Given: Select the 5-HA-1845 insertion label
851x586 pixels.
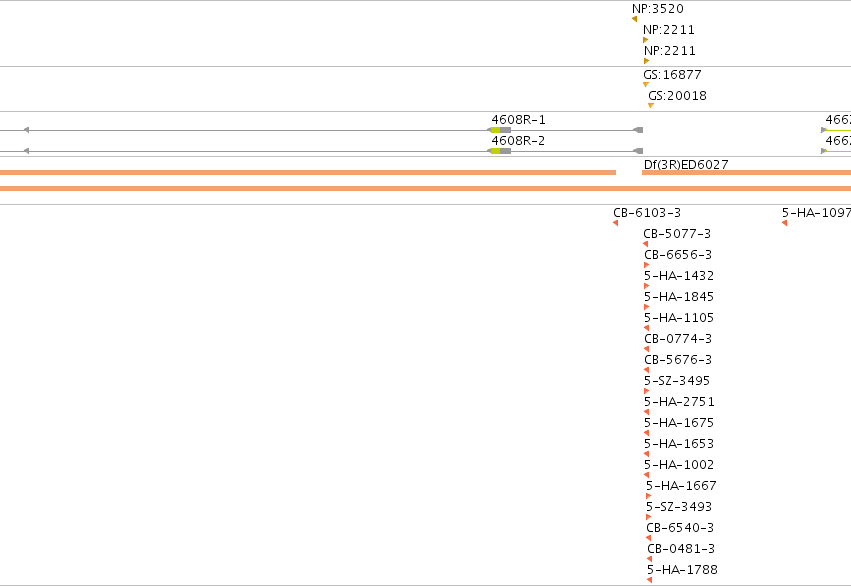Looking at the screenshot, I should 679,297.
